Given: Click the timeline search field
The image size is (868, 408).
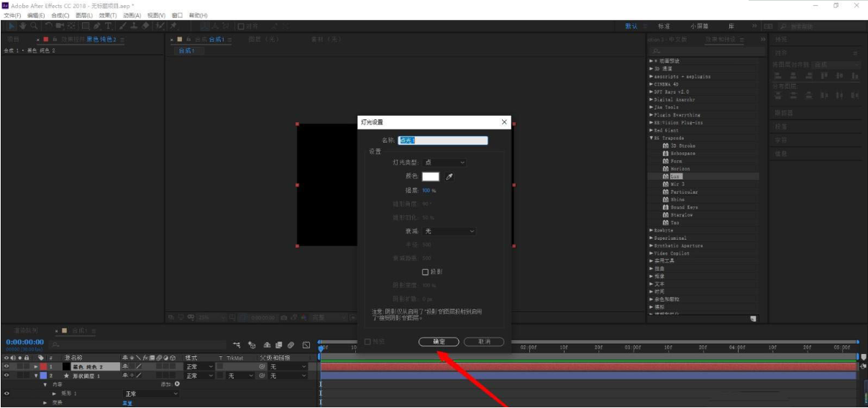Looking at the screenshot, I should (140, 345).
